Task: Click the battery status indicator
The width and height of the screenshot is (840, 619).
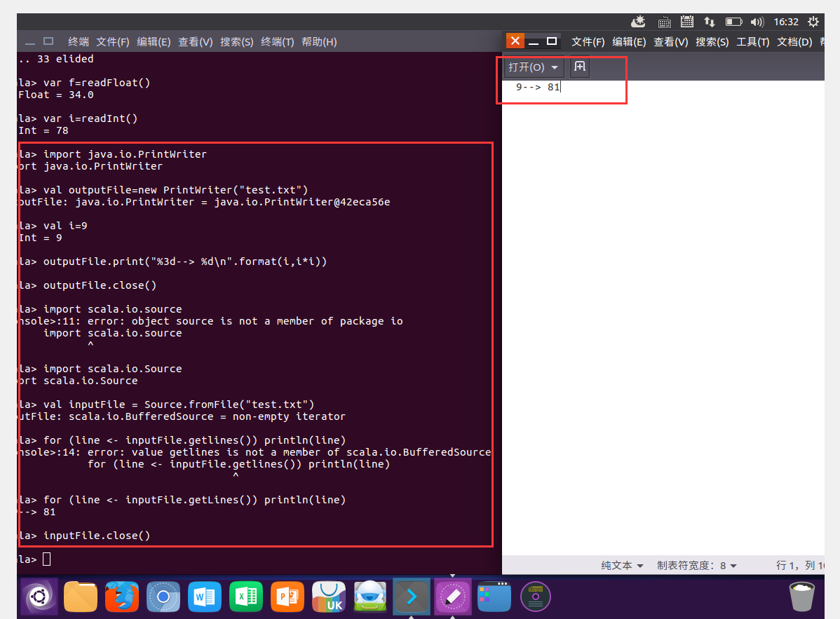Action: coord(733,22)
